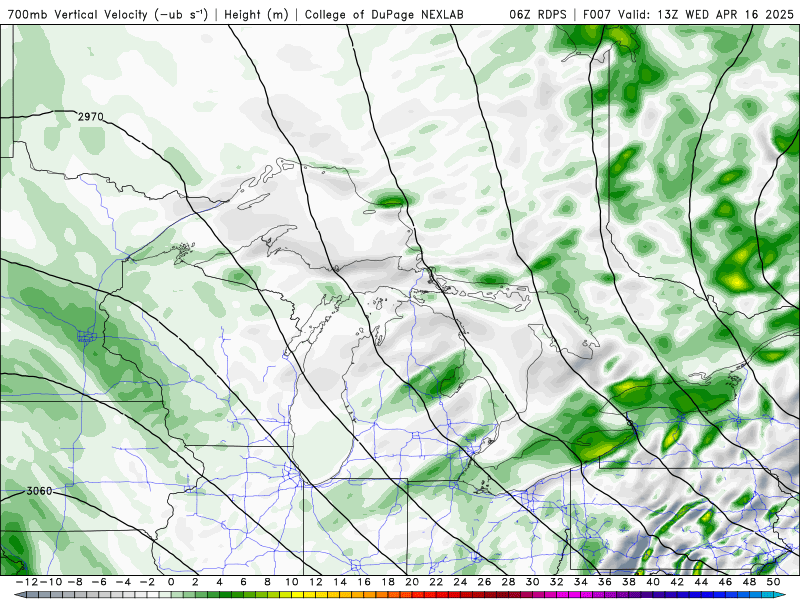
Task: Click the -2 value on the color scale
Action: pos(147,582)
